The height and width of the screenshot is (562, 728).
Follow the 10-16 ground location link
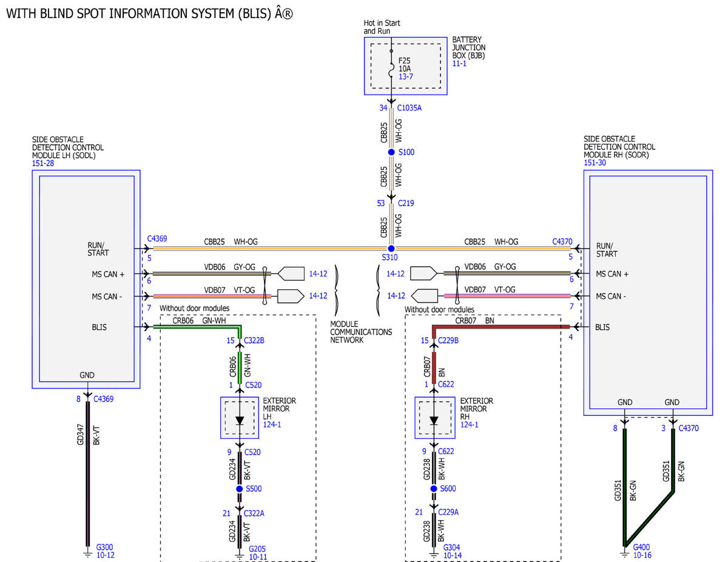point(642,555)
